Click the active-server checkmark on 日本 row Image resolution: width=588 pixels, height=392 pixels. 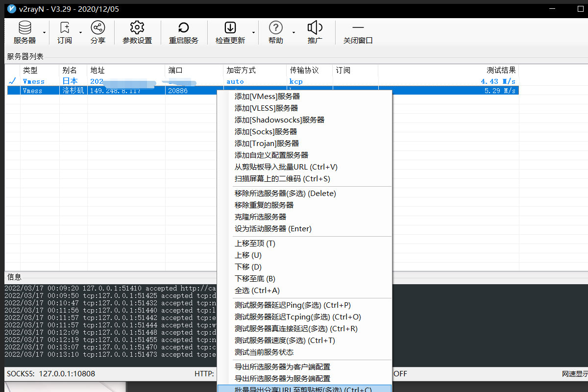click(x=13, y=81)
